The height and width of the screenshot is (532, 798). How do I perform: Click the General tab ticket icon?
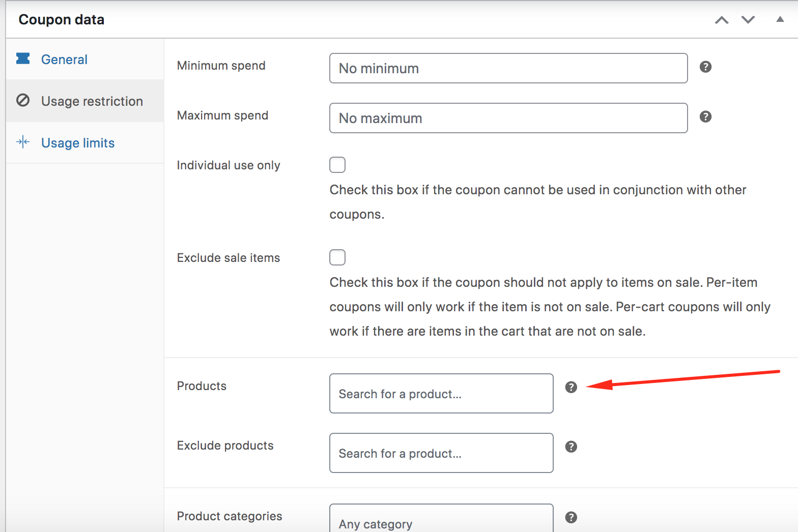pyautogui.click(x=23, y=59)
